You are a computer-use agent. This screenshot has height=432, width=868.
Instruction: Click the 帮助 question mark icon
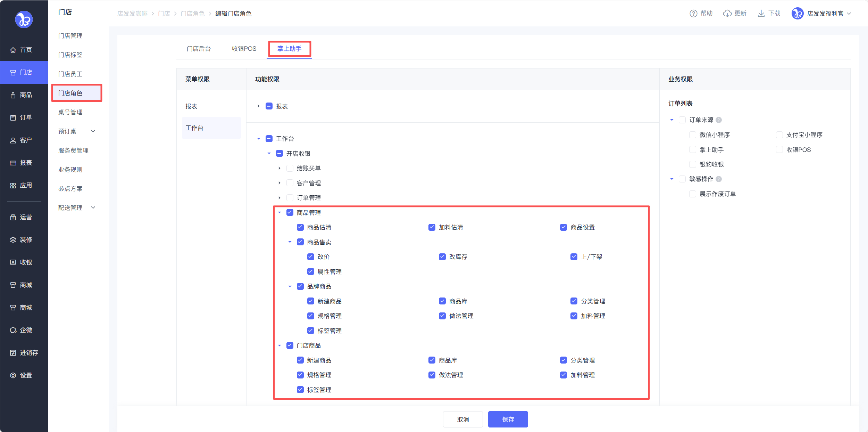click(693, 14)
